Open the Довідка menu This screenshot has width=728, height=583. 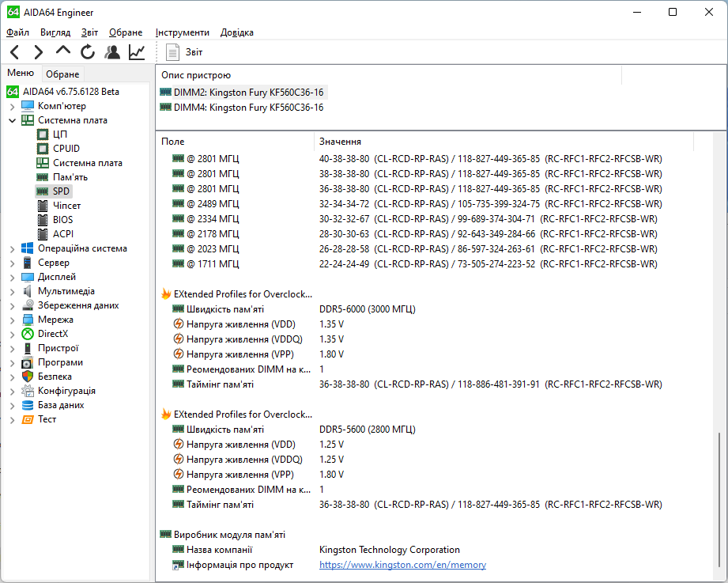click(237, 32)
